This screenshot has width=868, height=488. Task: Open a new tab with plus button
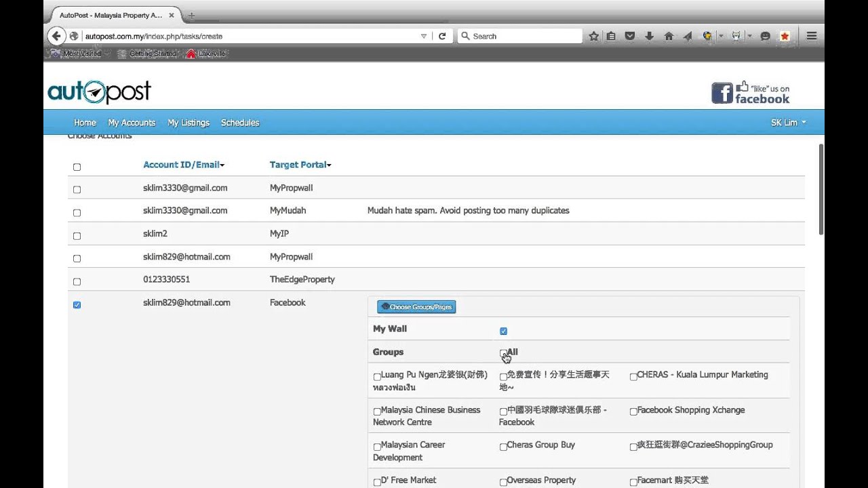(x=191, y=15)
